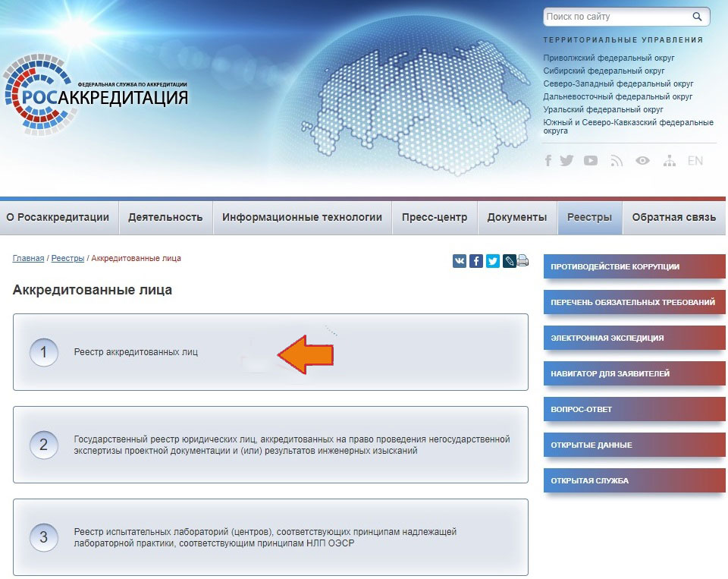This screenshot has width=728, height=579.
Task: Open the RSS feed icon
Action: pos(617,161)
